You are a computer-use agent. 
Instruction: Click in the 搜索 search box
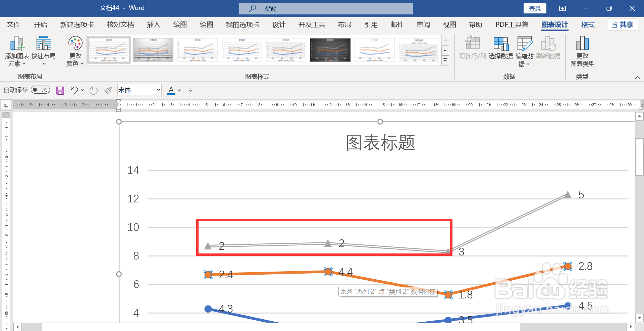click(x=326, y=8)
